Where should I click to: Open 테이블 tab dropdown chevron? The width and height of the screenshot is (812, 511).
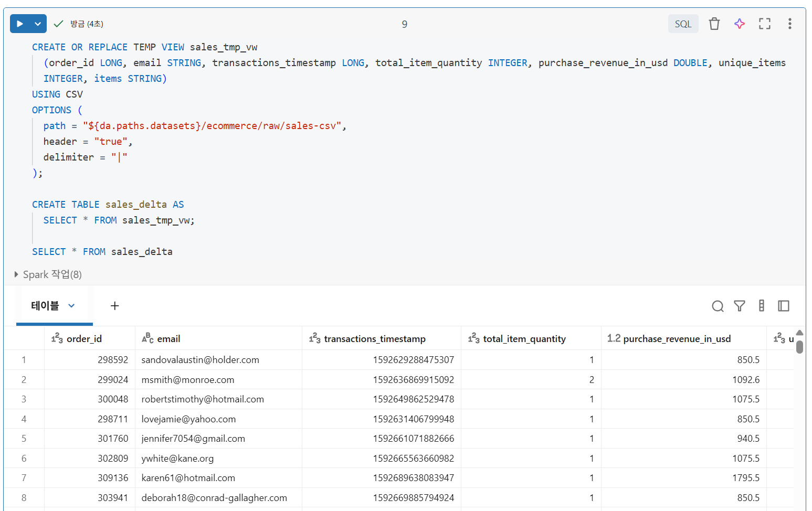(x=71, y=306)
